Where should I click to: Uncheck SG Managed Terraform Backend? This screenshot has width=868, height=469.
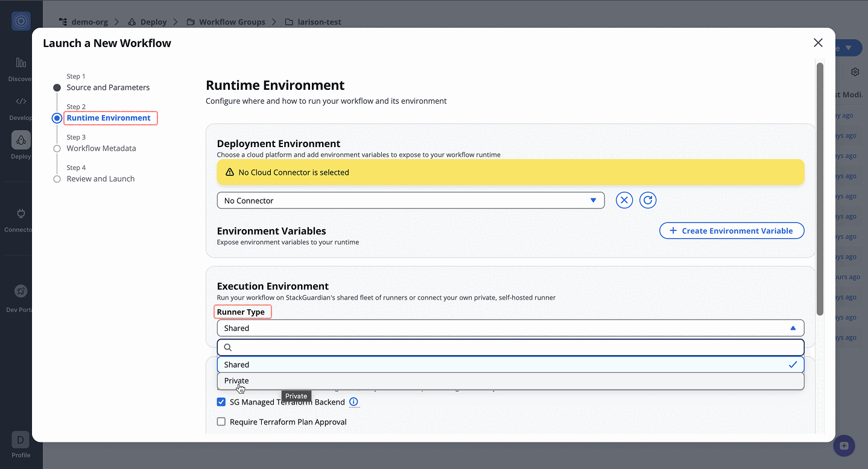tap(221, 401)
